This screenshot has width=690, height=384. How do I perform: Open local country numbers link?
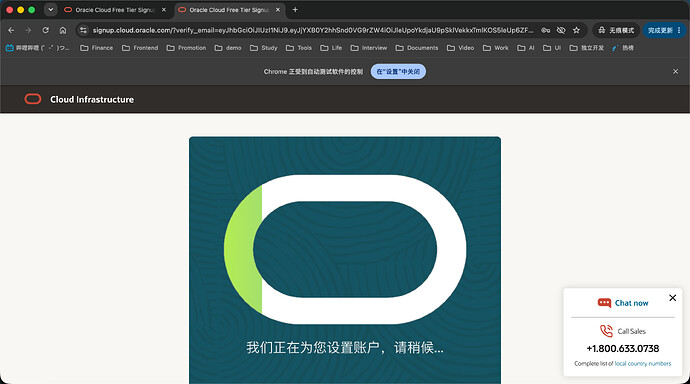point(642,364)
